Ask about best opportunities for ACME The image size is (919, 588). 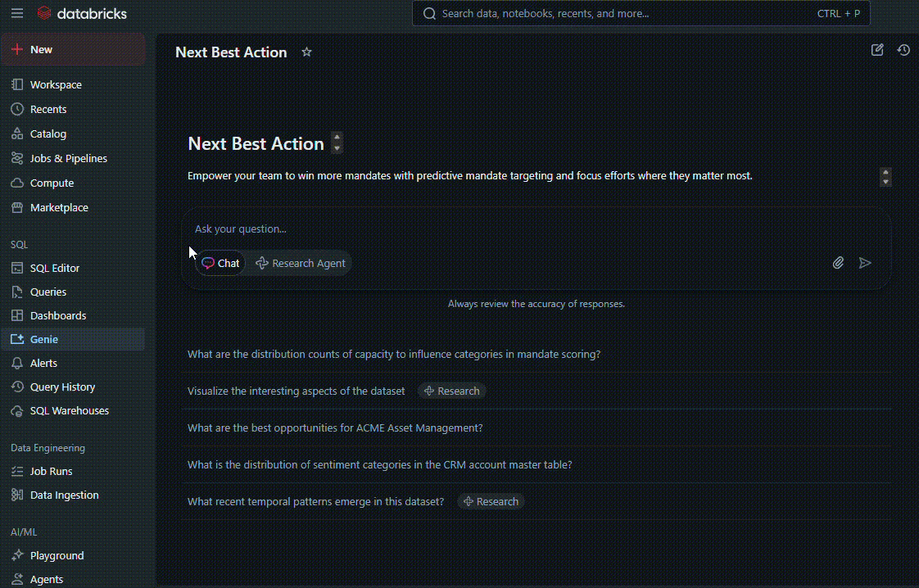(335, 427)
